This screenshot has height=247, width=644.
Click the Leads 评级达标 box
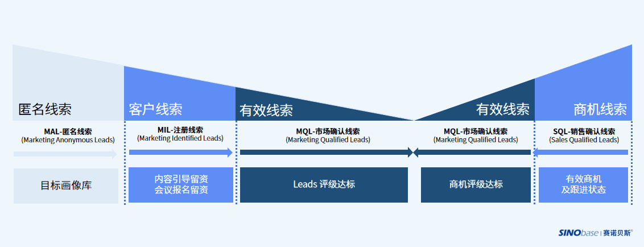point(324,185)
